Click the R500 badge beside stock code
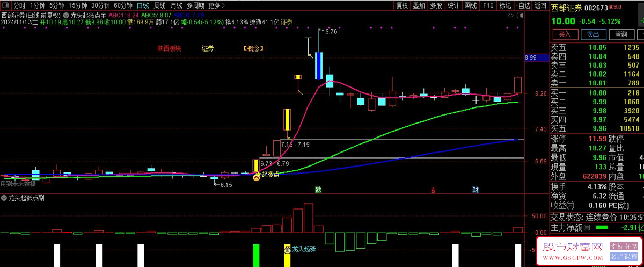 tap(616, 7)
